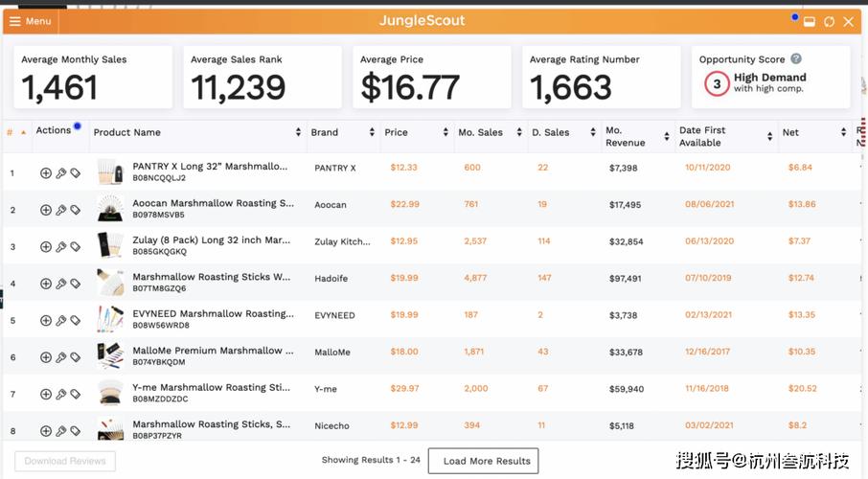Pin the PANTRY X product row
This screenshot has height=479, width=868.
click(61, 173)
